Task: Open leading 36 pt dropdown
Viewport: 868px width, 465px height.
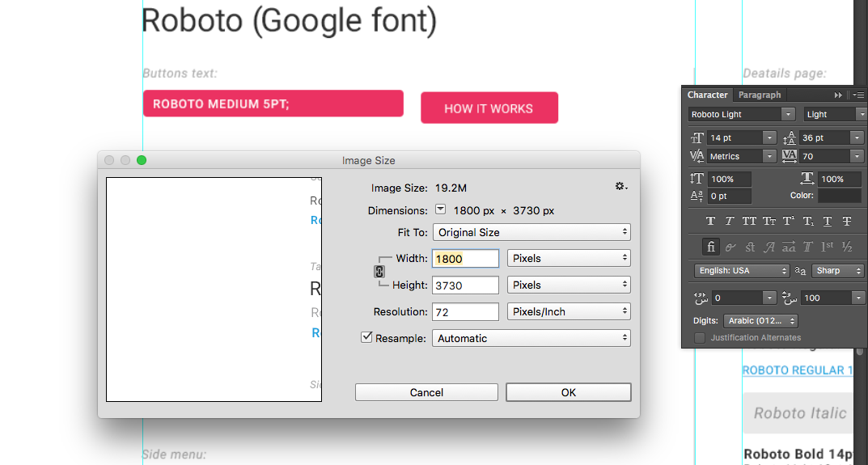Action: tap(857, 137)
